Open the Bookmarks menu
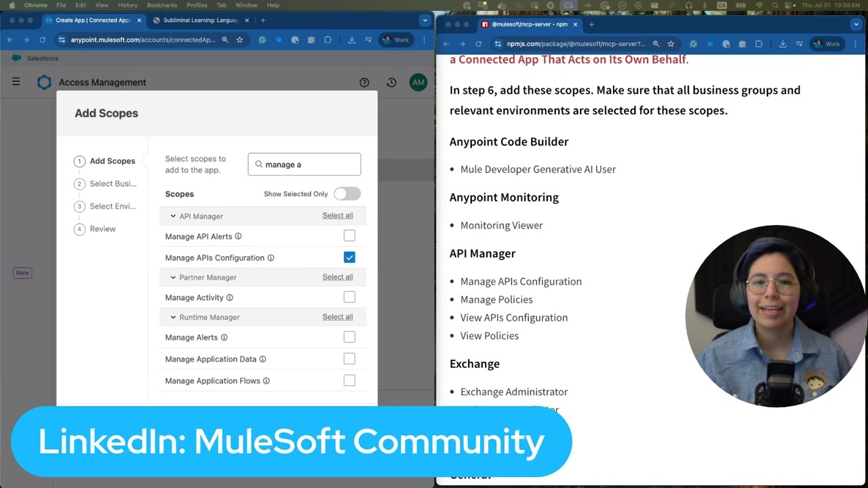Screen dimensions: 868x488 coord(162,5)
